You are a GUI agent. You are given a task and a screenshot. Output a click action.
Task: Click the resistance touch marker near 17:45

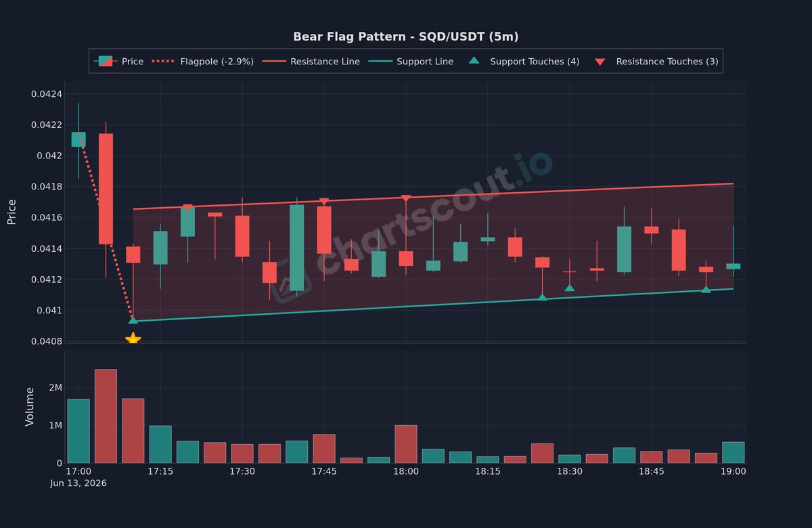click(x=324, y=202)
